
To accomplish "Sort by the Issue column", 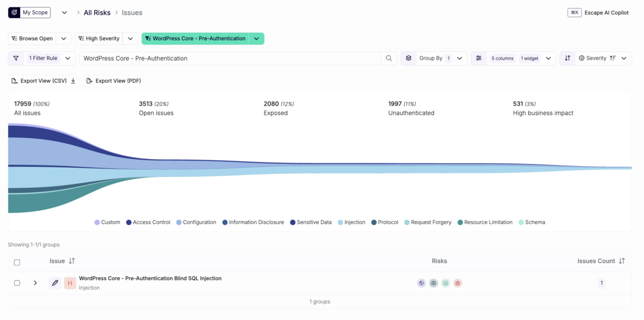I will pyautogui.click(x=62, y=261).
